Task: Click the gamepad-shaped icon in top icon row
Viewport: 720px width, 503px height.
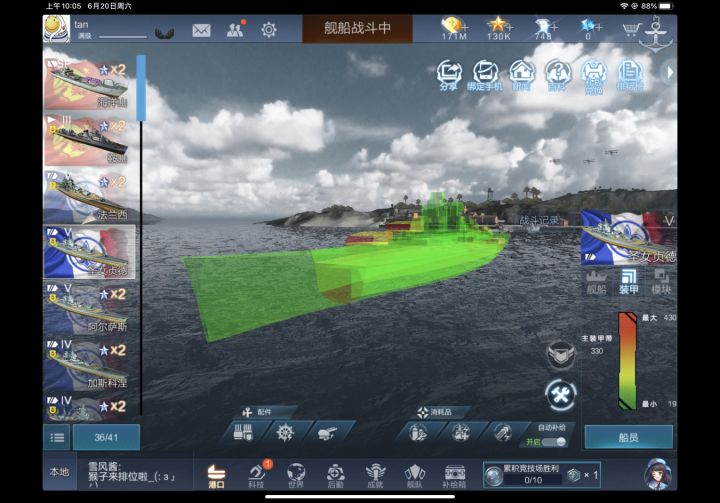Action: (x=594, y=76)
